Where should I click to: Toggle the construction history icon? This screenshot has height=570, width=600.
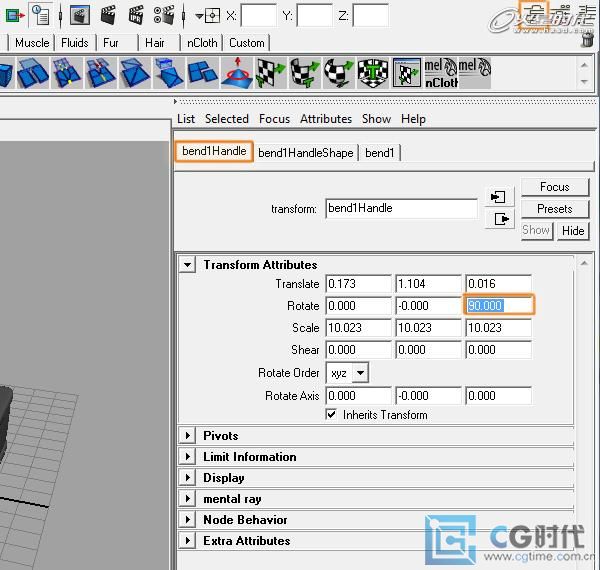[40, 16]
